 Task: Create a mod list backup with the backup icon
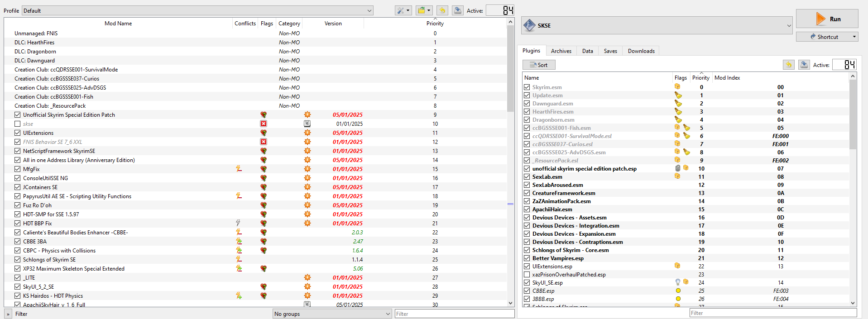[458, 10]
